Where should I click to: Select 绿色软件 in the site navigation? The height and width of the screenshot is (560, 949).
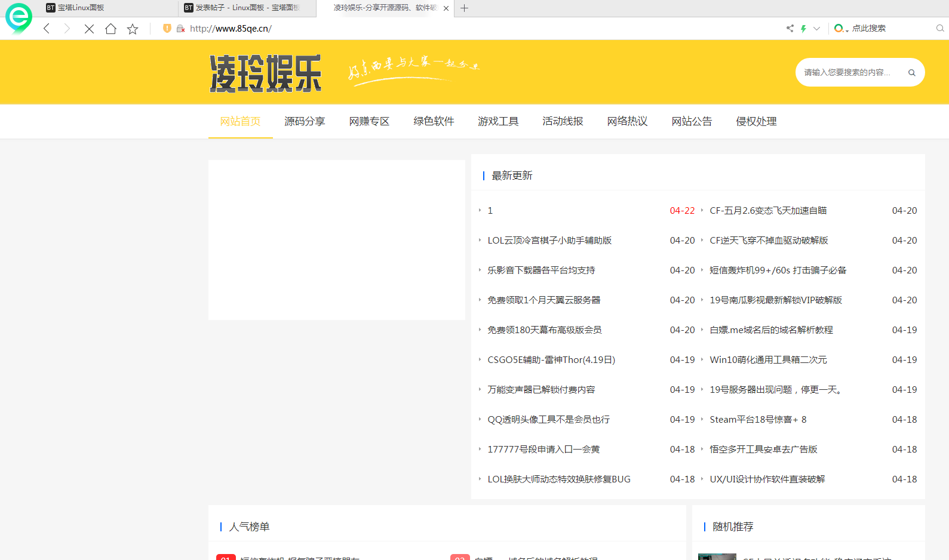(x=434, y=121)
